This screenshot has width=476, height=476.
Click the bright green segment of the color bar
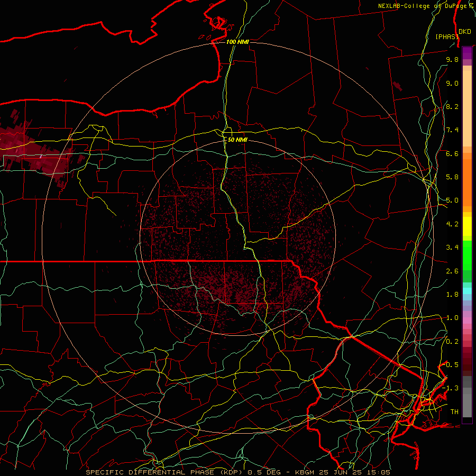tap(467, 255)
